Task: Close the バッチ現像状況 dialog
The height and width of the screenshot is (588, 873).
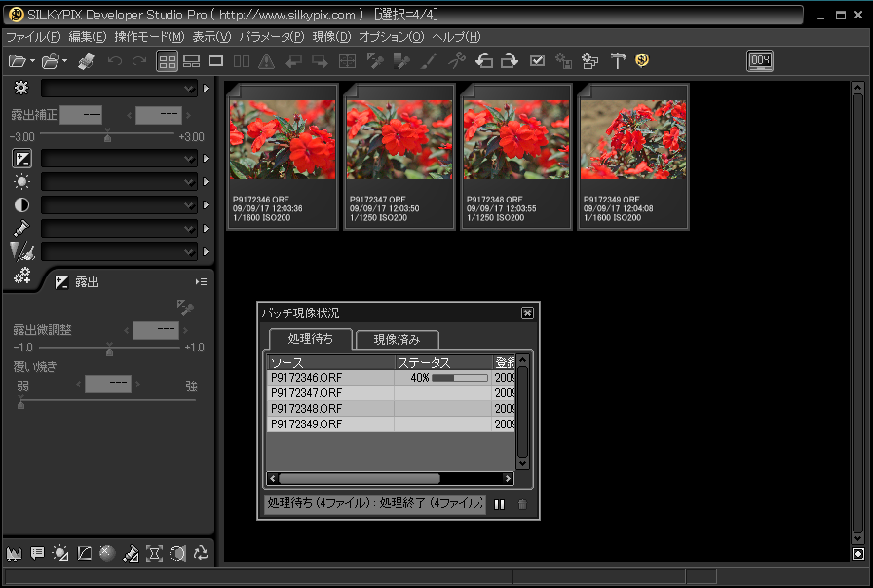Action: click(527, 312)
